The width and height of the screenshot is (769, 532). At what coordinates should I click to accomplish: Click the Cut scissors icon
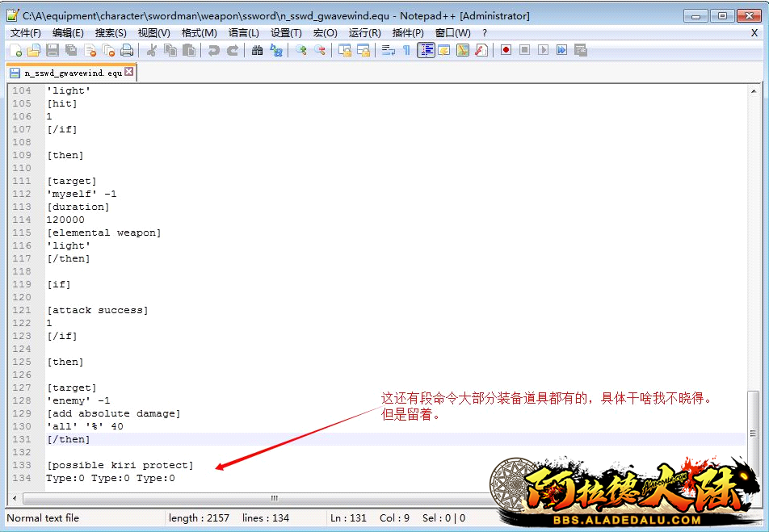[x=151, y=51]
